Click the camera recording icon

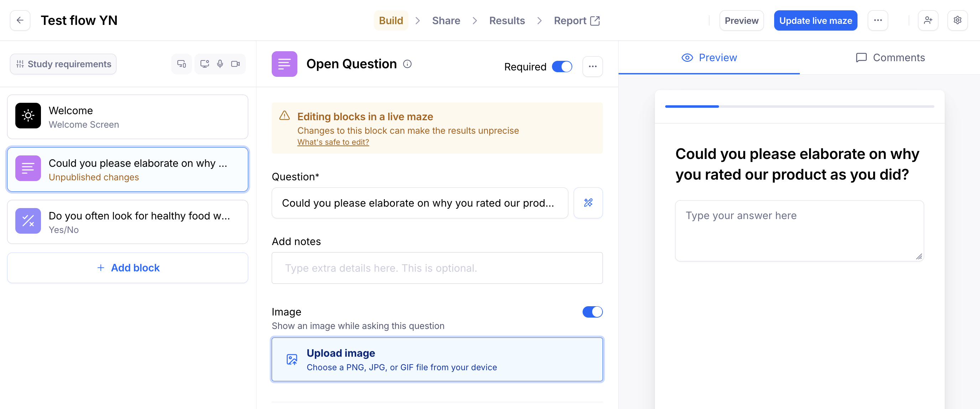235,64
